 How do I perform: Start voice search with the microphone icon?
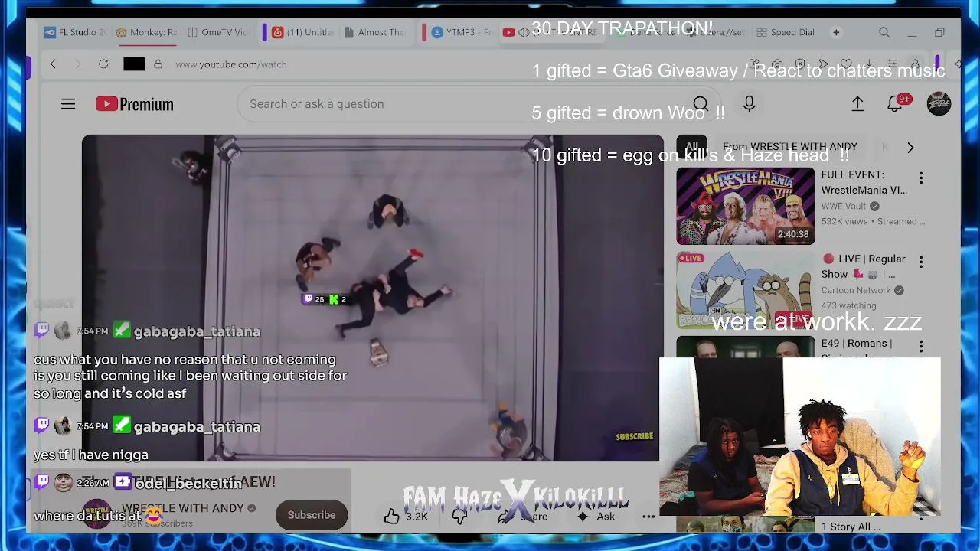tap(749, 104)
